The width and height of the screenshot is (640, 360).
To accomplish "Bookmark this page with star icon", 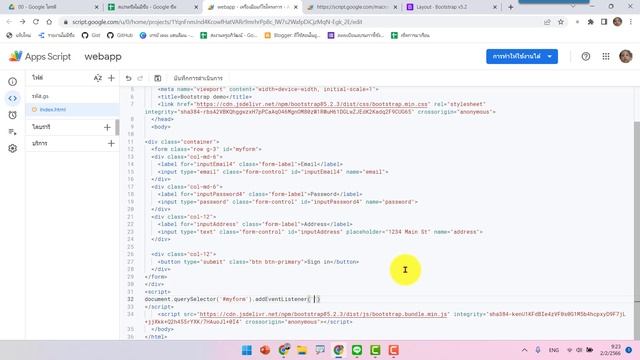I will point(561,22).
